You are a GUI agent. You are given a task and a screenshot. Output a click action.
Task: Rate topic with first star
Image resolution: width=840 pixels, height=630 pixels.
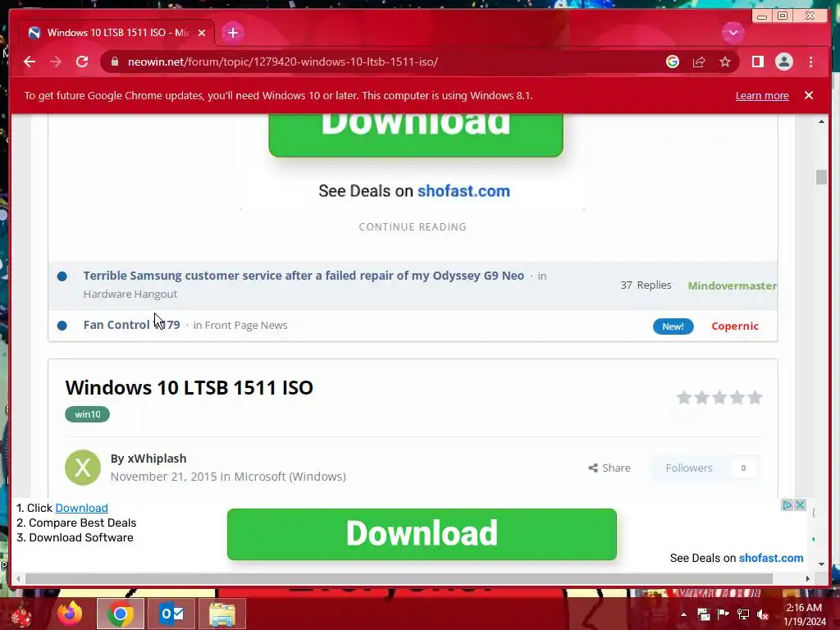pyautogui.click(x=684, y=398)
